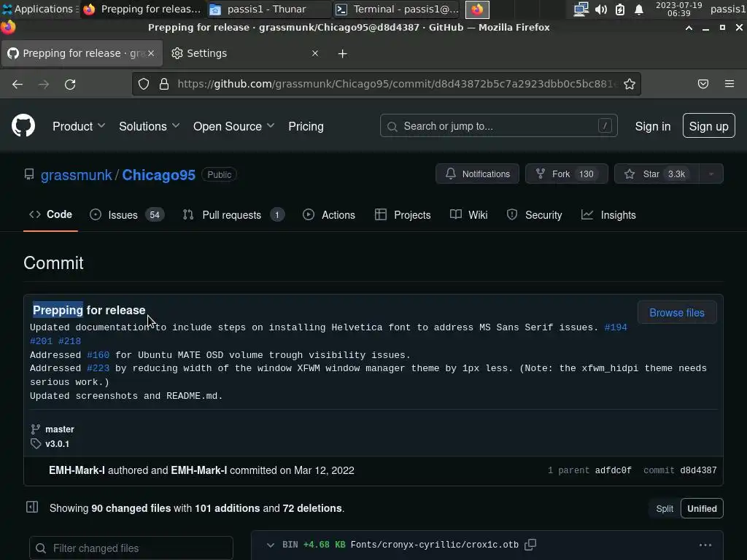Select Split diff view

coord(665,508)
